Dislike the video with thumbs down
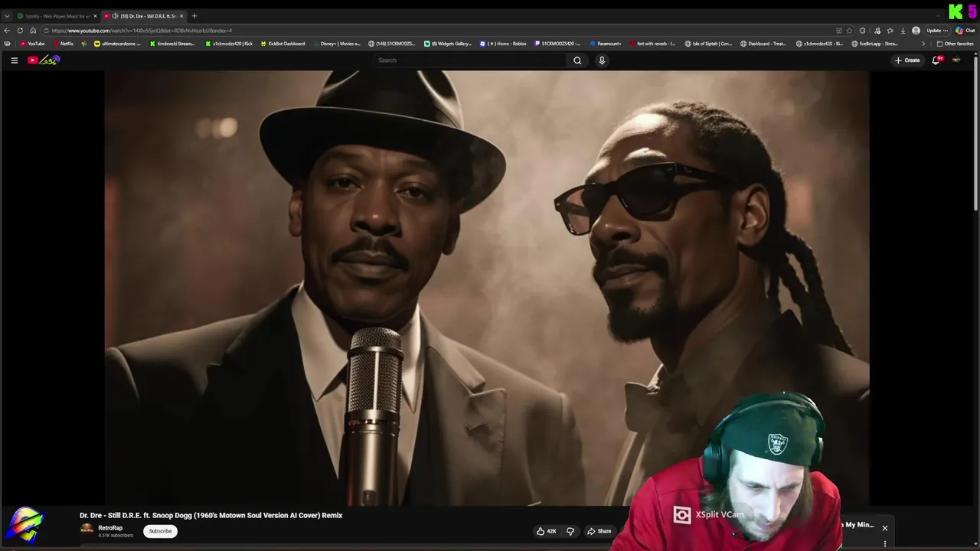Viewport: 980px width, 551px height. 570,531
